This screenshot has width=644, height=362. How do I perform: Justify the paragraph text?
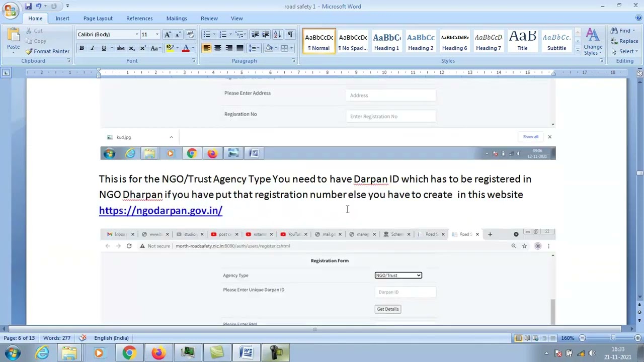tap(240, 48)
